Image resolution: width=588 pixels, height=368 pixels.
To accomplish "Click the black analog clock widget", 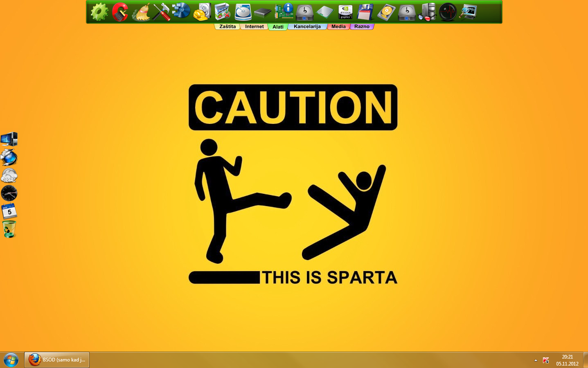I will coord(9,193).
